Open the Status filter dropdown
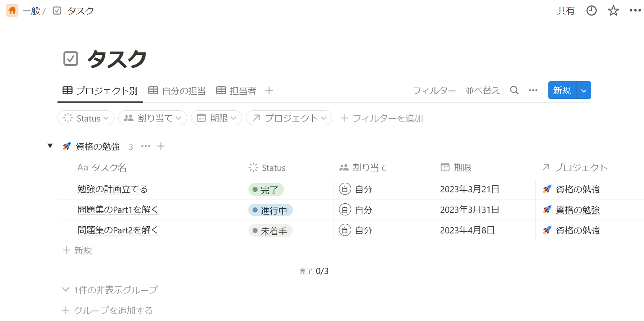The image size is (644, 321). coord(86,118)
